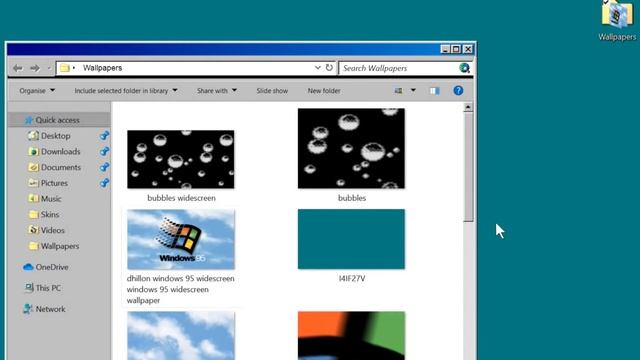This screenshot has height=360, width=640.
Task: Go back with the Back arrow
Action: [x=18, y=68]
